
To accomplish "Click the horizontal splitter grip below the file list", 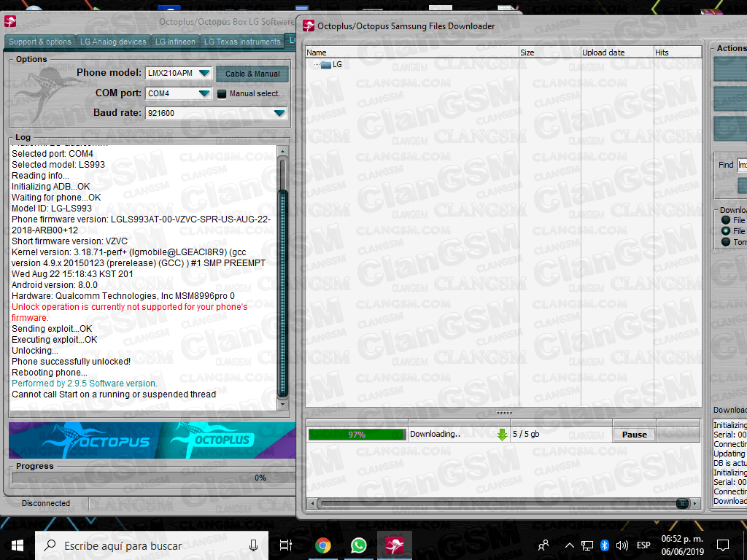I will 504,413.
